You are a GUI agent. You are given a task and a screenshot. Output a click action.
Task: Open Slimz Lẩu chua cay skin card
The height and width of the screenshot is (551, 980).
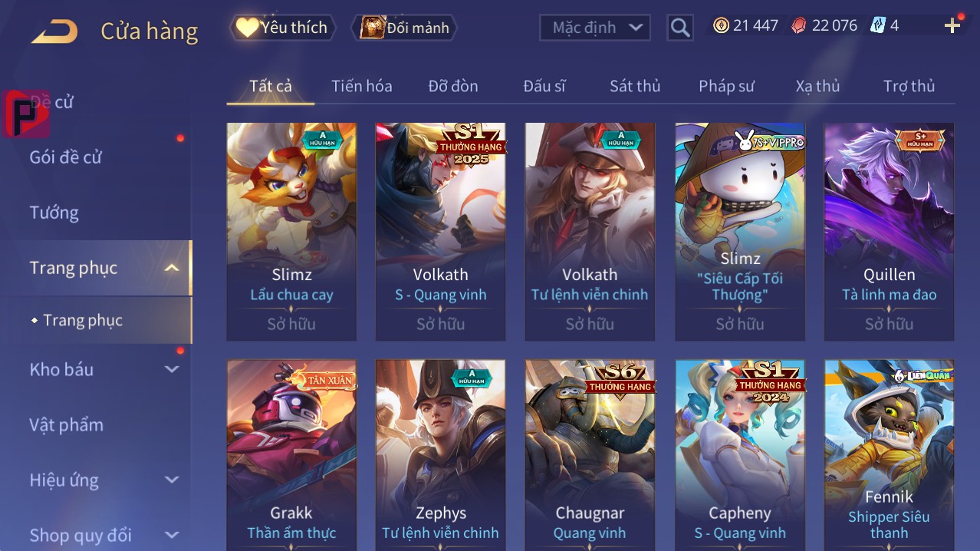click(291, 232)
